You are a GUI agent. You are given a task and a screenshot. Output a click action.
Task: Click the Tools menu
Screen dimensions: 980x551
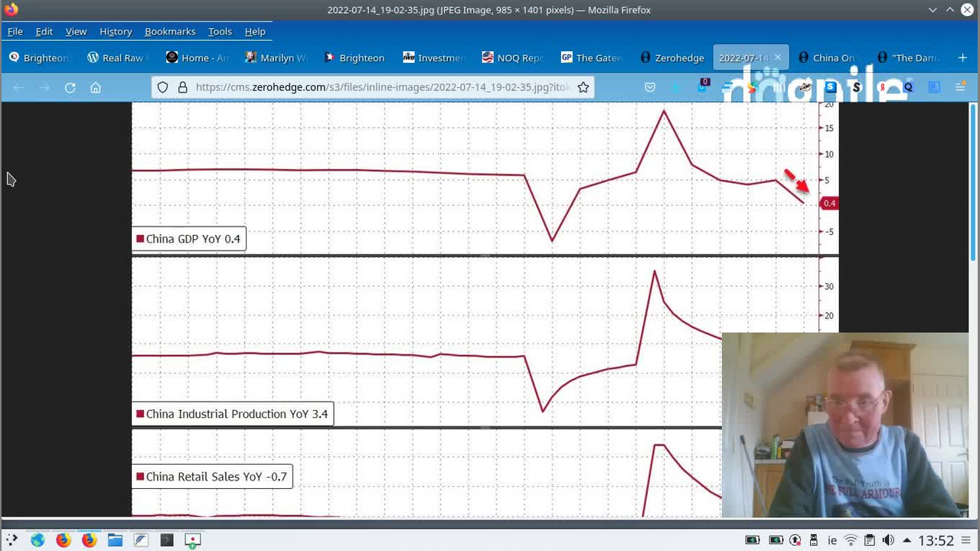coord(220,31)
